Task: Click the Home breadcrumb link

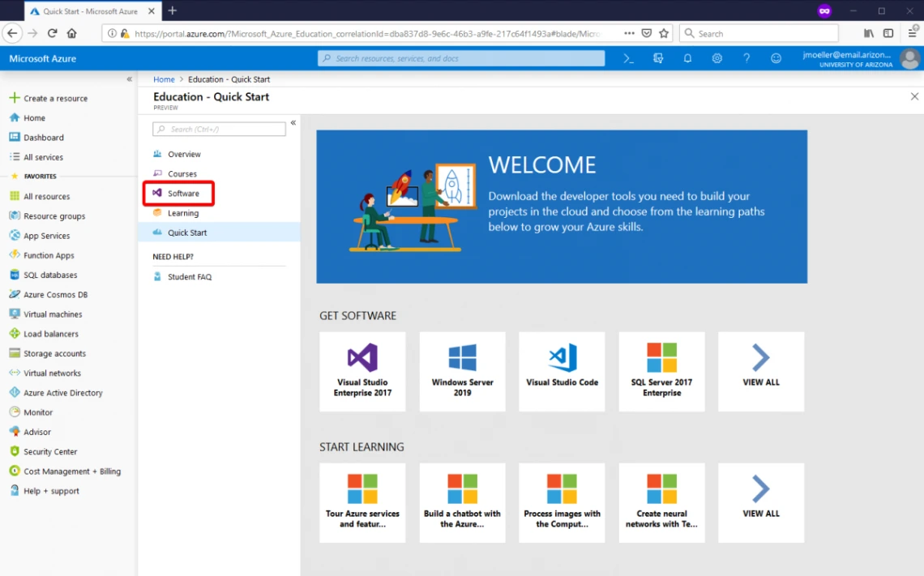Action: (164, 79)
